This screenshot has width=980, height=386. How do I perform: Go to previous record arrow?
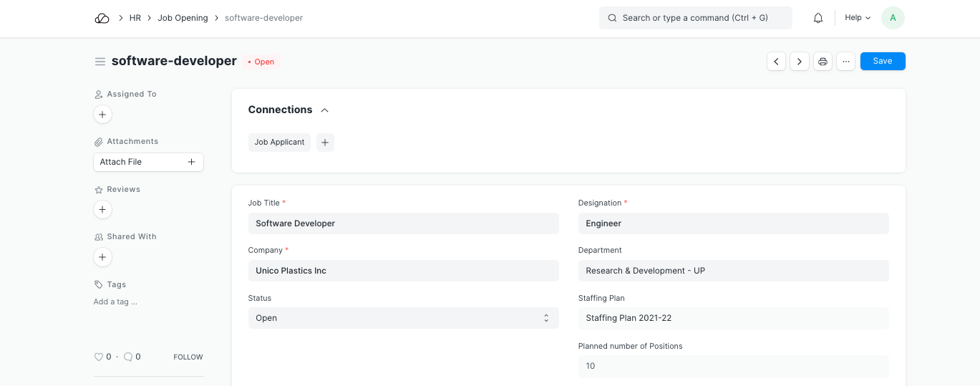coord(776,62)
